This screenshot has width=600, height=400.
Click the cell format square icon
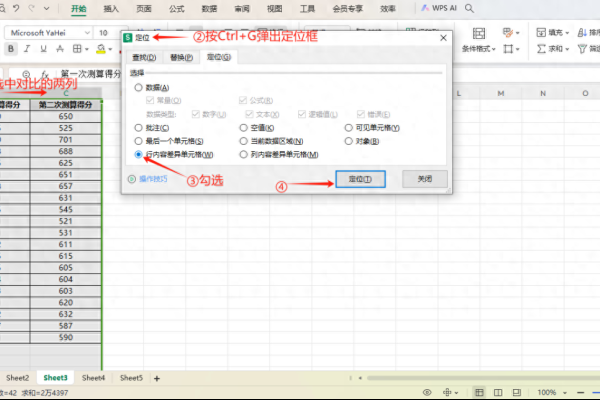[x=508, y=49]
